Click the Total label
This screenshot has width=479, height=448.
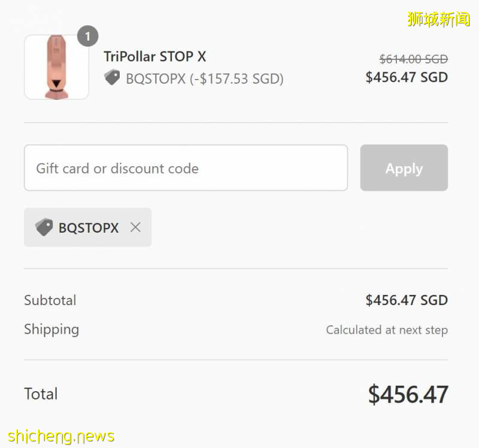(41, 394)
